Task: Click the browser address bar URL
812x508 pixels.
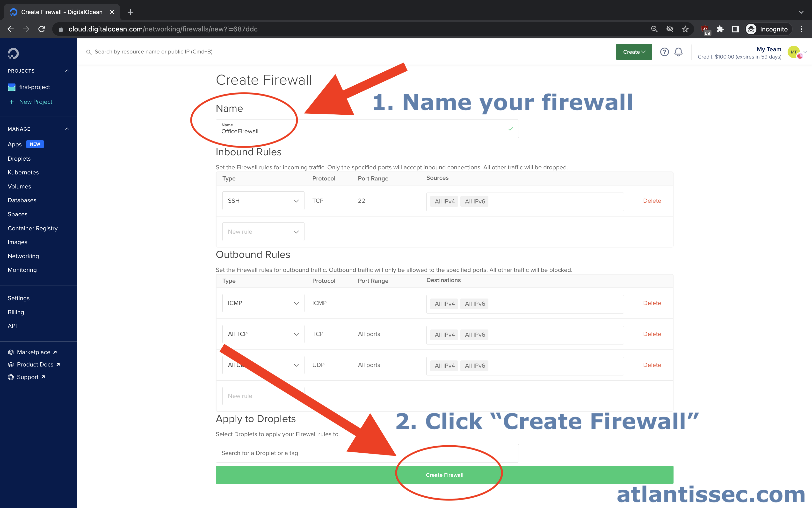Action: (163, 29)
